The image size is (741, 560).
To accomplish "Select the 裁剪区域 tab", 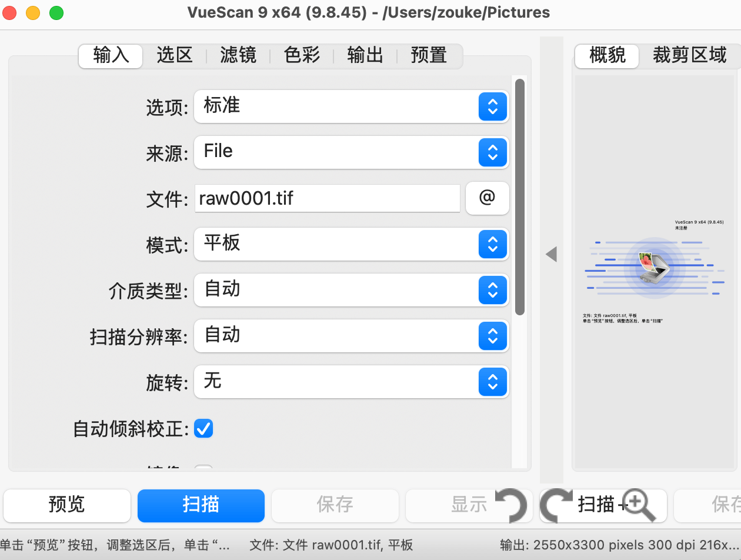I will pos(689,55).
